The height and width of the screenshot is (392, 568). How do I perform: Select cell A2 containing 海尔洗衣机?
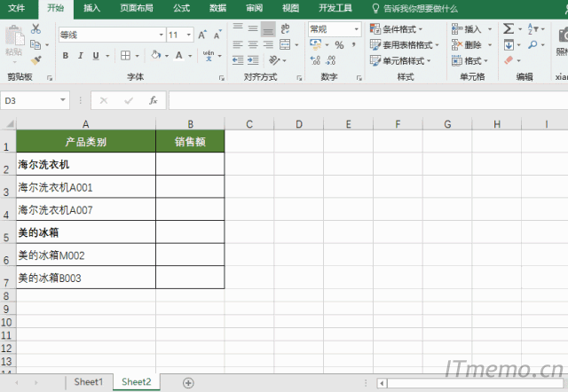click(85, 164)
